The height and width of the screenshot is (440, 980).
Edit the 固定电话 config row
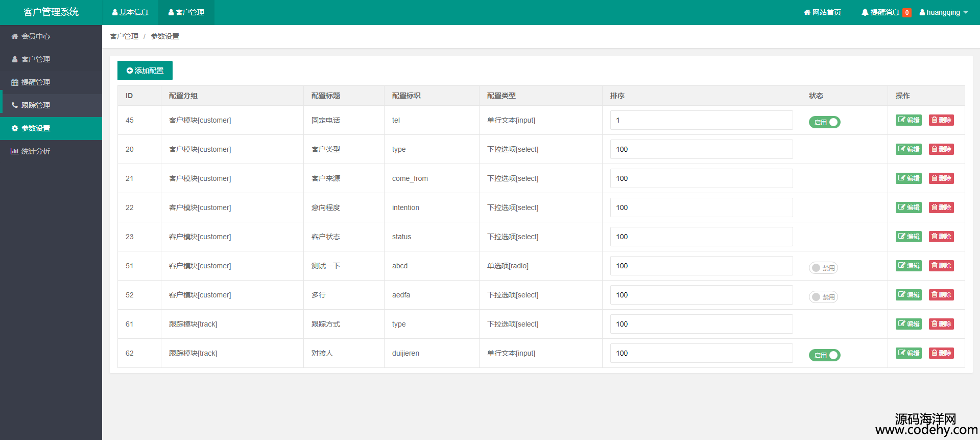point(909,120)
